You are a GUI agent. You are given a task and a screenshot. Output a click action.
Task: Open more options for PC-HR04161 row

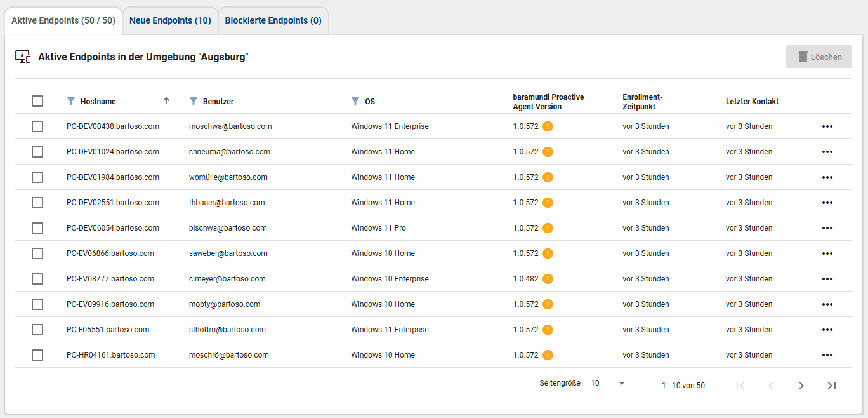[x=827, y=355]
